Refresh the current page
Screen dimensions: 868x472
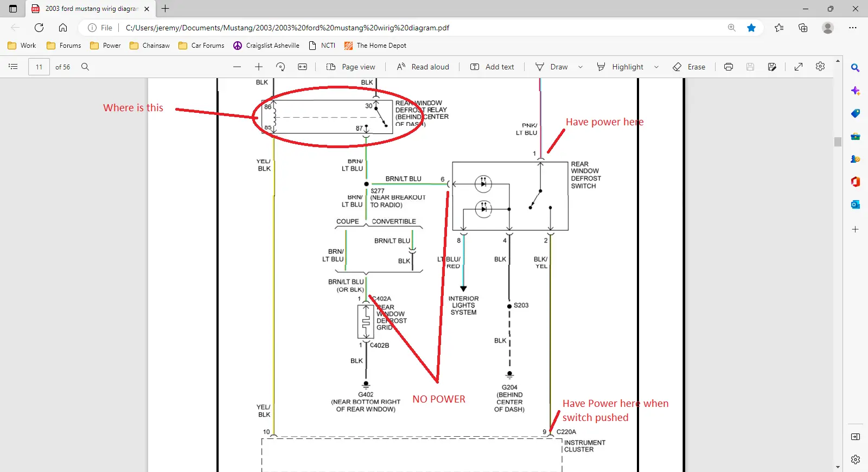(x=39, y=28)
